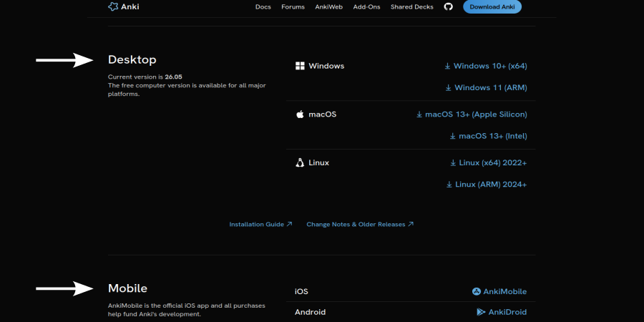Click the Anki brand name in header
Screen dimensions: 644x322
[x=130, y=6]
